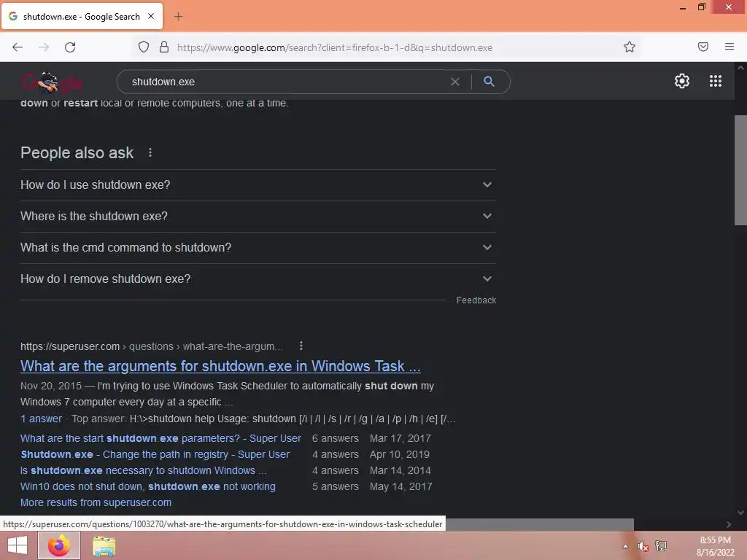Open Is shutdown.exe necessary to shutdown Windows link
The height and width of the screenshot is (560, 747).
pyautogui.click(x=144, y=470)
